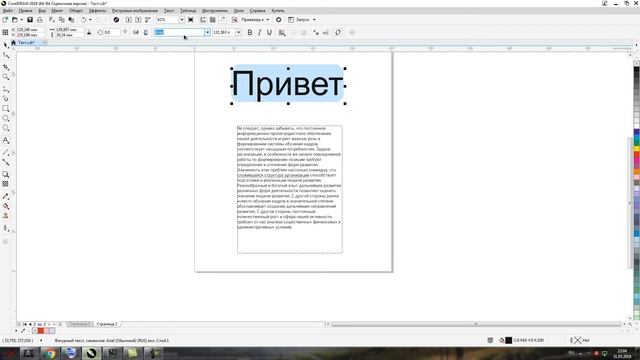Screen dimensions: 640x360
Task: Open the Эффекты menu
Action: 98,11
